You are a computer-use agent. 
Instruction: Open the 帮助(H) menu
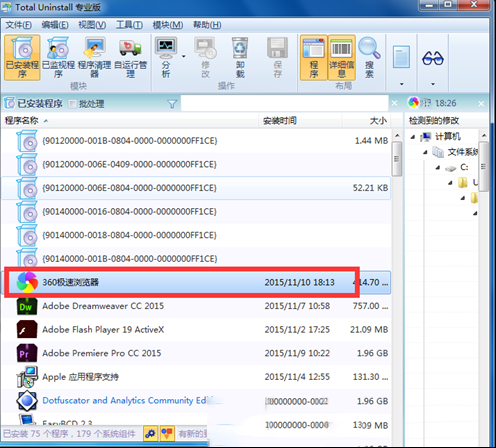(207, 25)
